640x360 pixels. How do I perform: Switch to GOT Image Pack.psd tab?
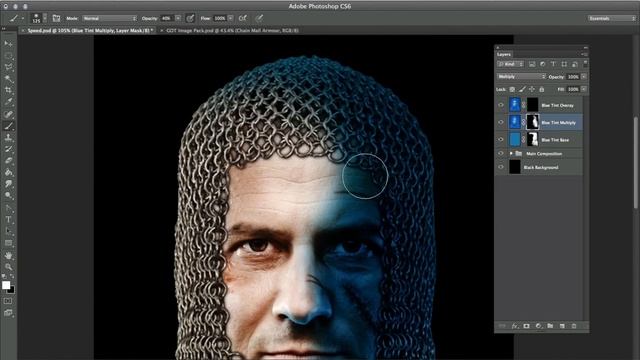[232, 30]
